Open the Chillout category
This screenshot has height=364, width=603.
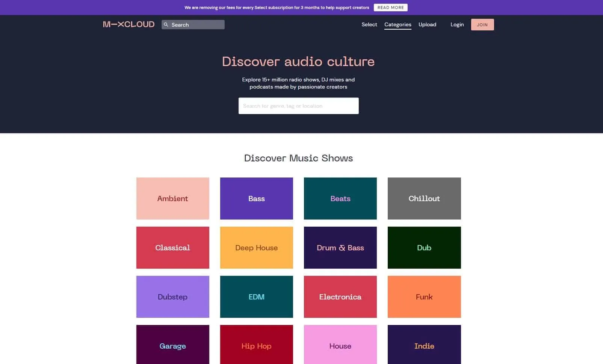(424, 199)
